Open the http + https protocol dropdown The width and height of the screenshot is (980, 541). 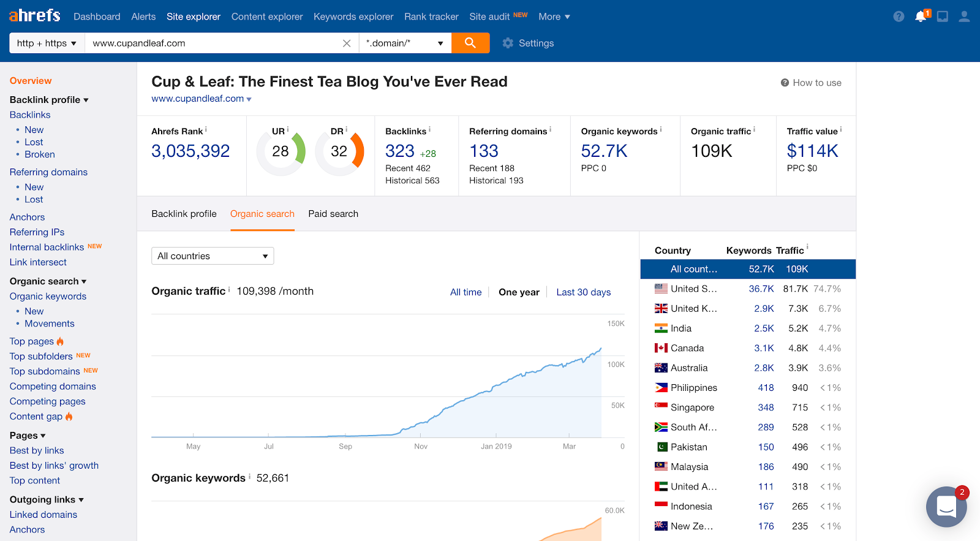tap(47, 43)
